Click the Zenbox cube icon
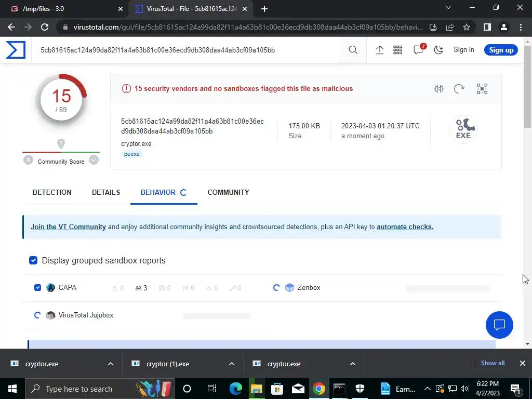The width and height of the screenshot is (532, 399). tap(289, 288)
